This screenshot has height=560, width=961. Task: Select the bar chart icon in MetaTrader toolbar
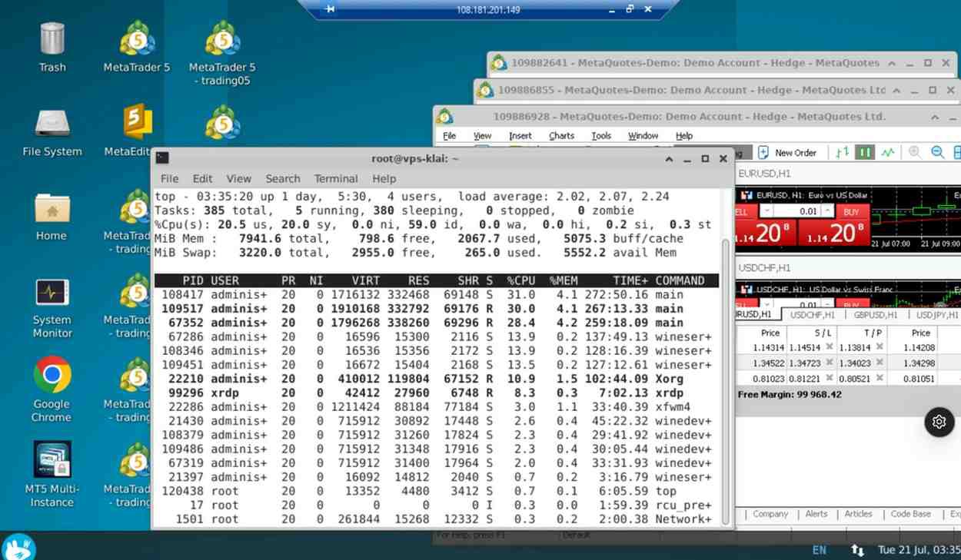pyautogui.click(x=843, y=152)
